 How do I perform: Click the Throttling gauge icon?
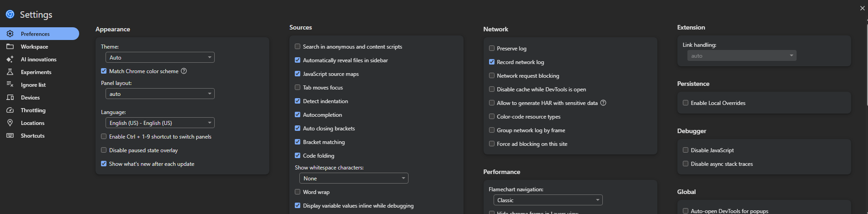tap(10, 110)
